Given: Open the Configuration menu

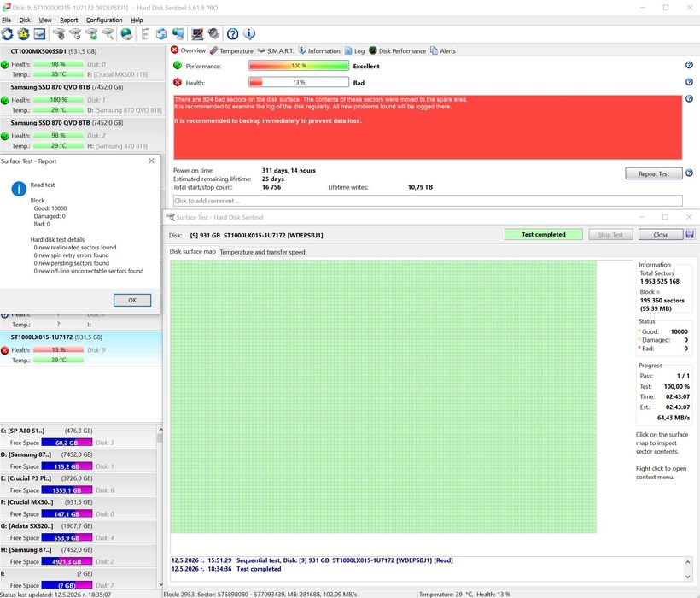Looking at the screenshot, I should pos(104,21).
